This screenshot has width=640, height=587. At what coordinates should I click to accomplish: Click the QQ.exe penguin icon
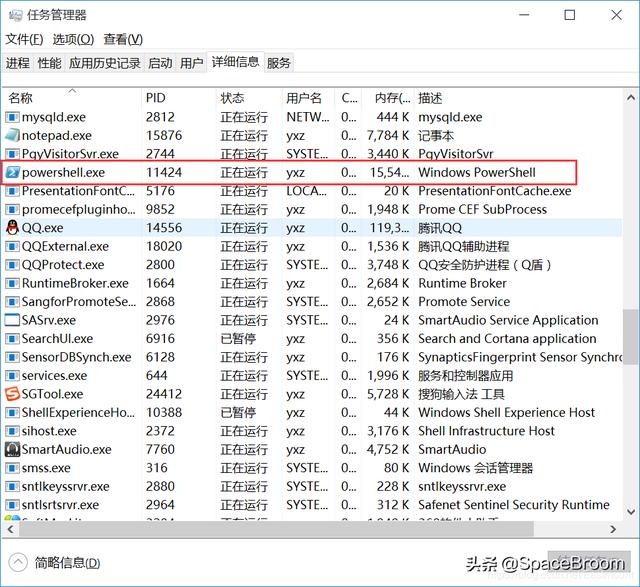12,228
